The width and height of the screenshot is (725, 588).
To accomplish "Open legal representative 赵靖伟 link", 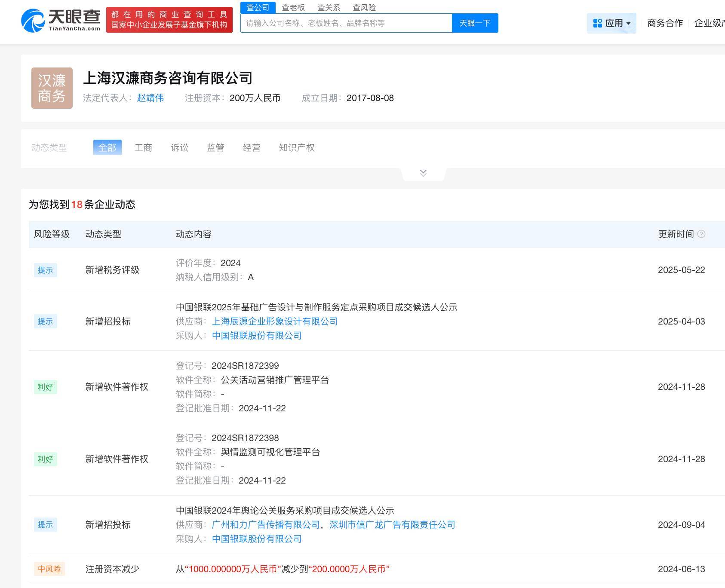I will pyautogui.click(x=150, y=98).
